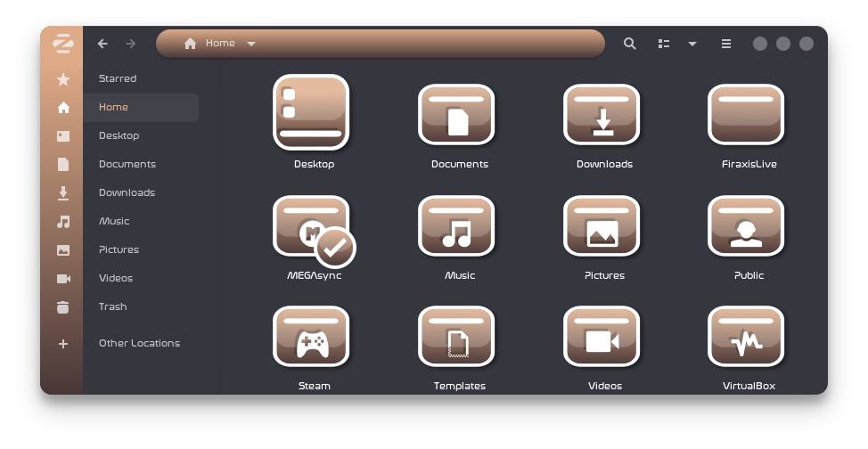Go back with the left arrow
This screenshot has height=449, width=868.
point(102,43)
